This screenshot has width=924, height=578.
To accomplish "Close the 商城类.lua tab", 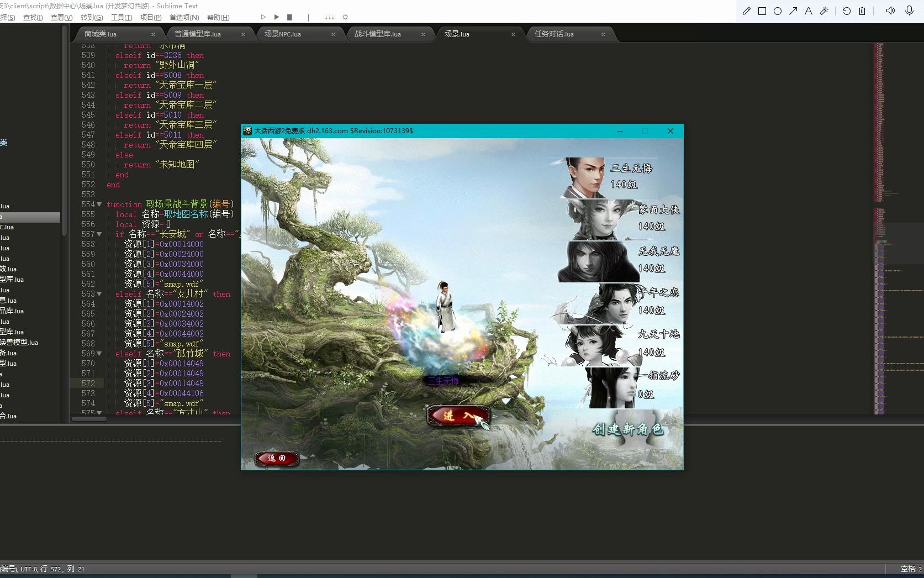I will 153,34.
